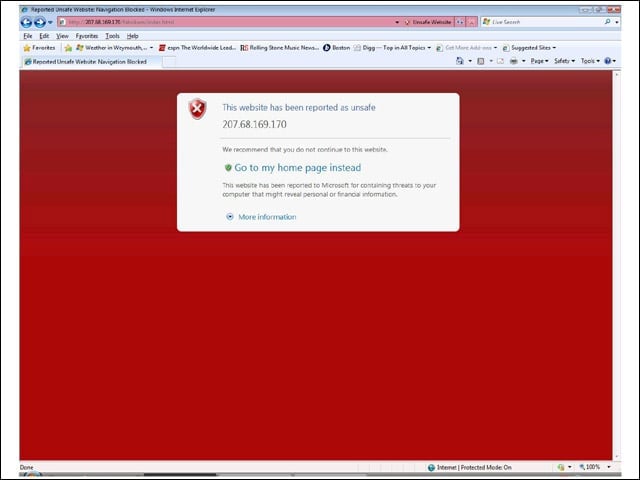Viewport: 640px width, 480px height.
Task: Go forward with the Forward arrow button
Action: (40, 22)
